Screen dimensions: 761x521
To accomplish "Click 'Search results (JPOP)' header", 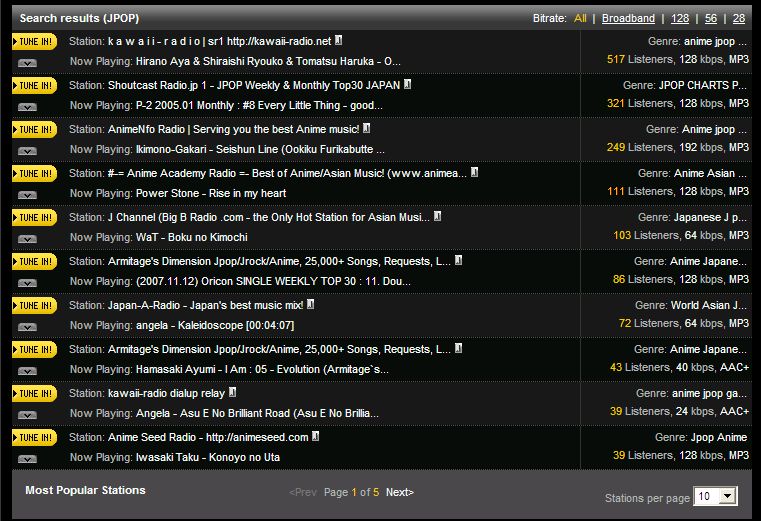I will point(80,18).
